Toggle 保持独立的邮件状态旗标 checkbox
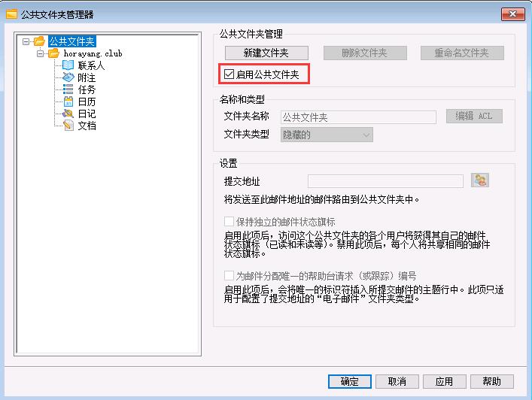 pyautogui.click(x=229, y=221)
